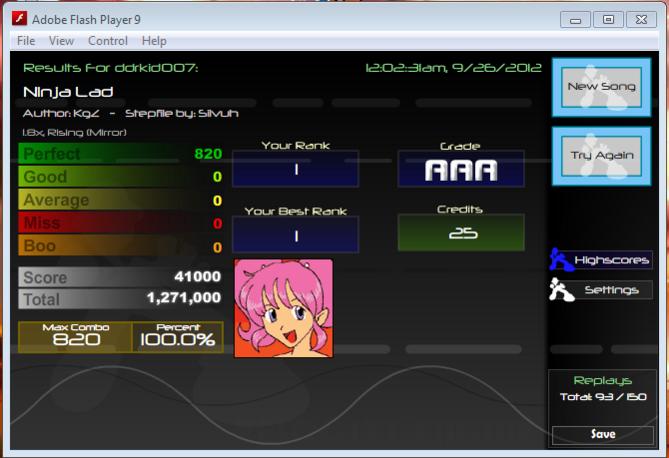Click the Total 1,271,000 row

tap(121, 298)
